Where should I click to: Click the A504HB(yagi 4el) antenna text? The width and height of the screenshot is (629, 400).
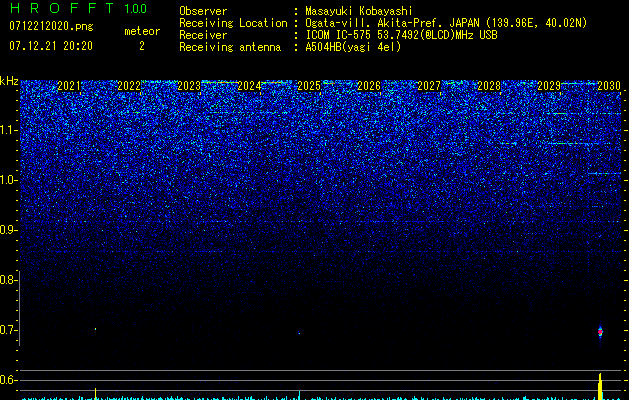[353, 47]
